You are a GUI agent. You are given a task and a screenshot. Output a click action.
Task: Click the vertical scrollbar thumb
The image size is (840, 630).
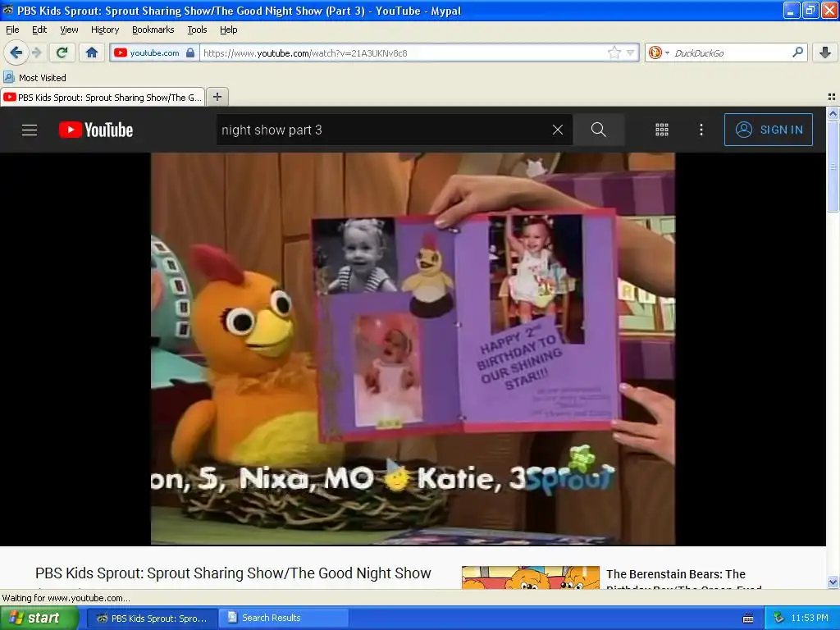833,166
